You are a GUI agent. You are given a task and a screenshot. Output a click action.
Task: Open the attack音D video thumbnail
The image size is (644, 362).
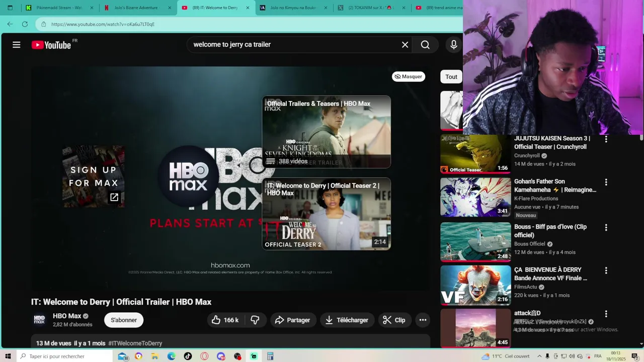click(475, 328)
